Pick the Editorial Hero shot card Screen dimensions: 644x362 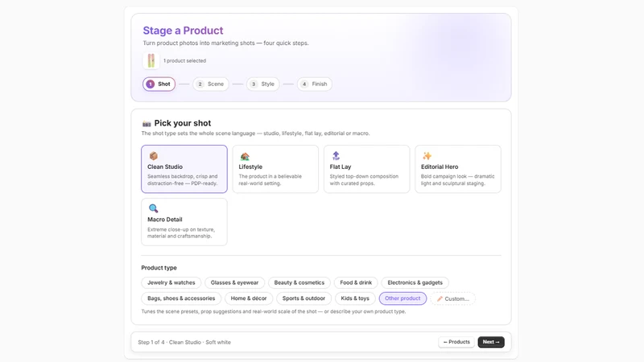click(457, 169)
